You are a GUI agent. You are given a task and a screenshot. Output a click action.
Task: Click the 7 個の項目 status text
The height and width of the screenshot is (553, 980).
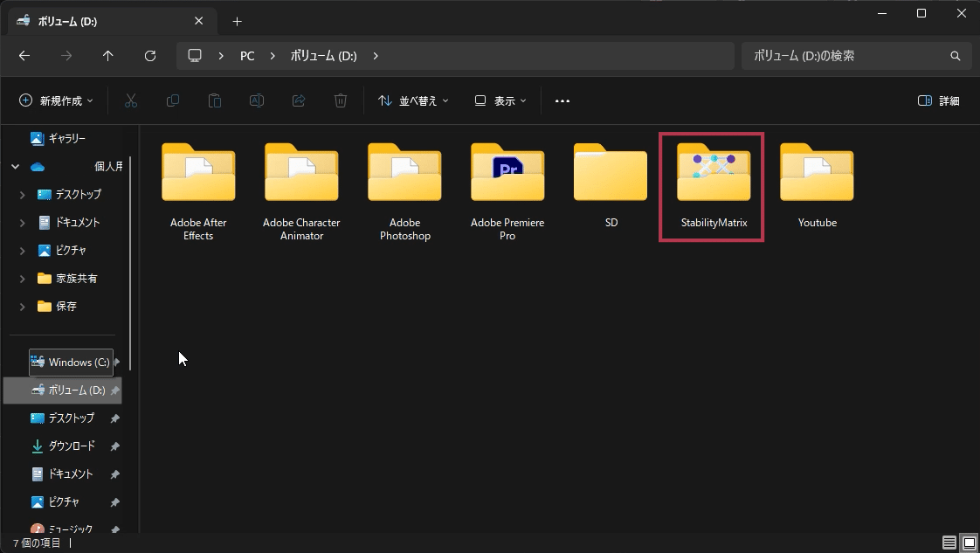[37, 543]
